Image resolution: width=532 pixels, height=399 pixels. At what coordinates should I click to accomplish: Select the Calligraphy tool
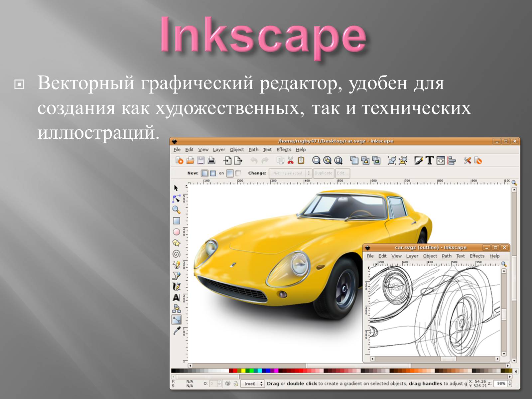[176, 287]
